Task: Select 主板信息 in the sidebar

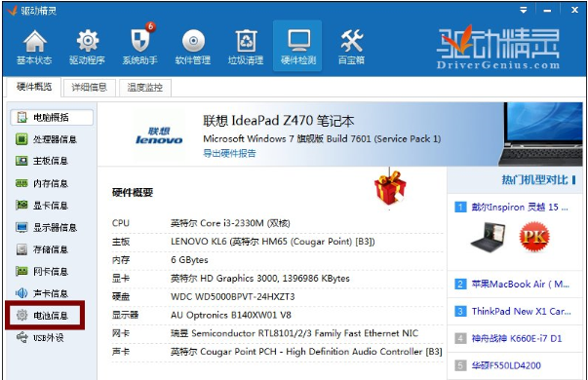Action: pos(42,161)
